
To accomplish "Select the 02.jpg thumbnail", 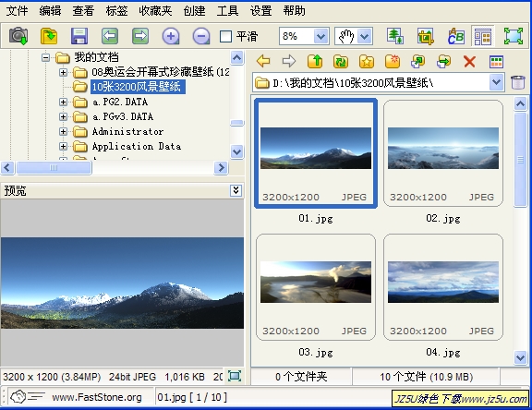I will pos(443,153).
